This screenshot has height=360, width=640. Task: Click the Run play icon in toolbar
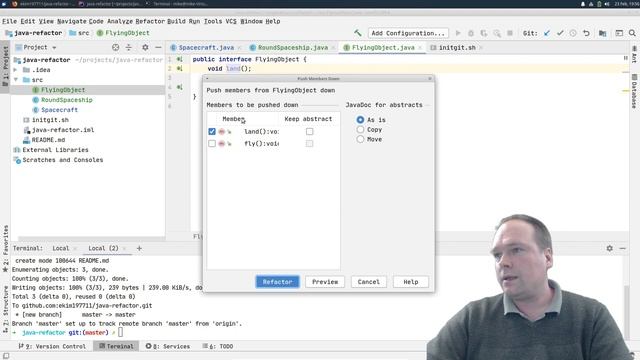(x=458, y=33)
